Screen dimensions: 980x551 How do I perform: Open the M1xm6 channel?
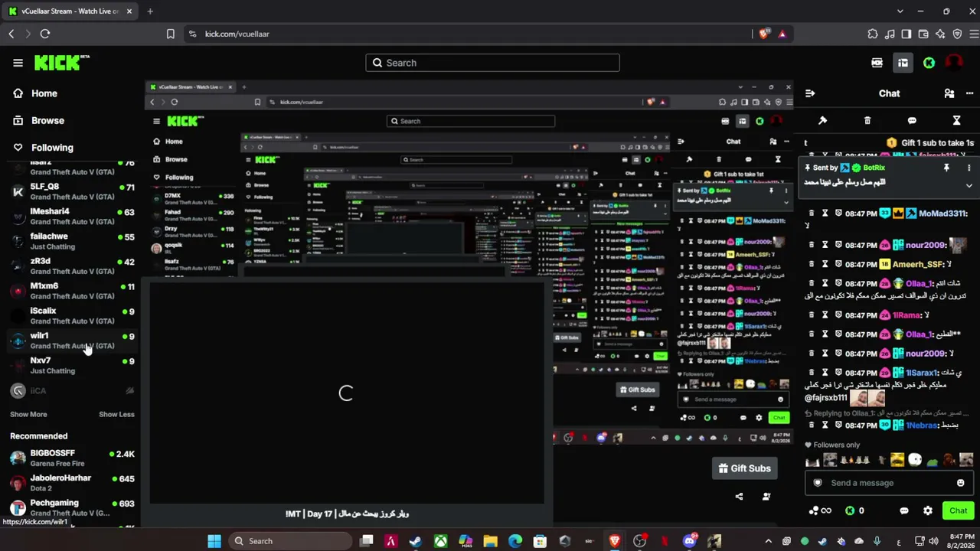72,291
